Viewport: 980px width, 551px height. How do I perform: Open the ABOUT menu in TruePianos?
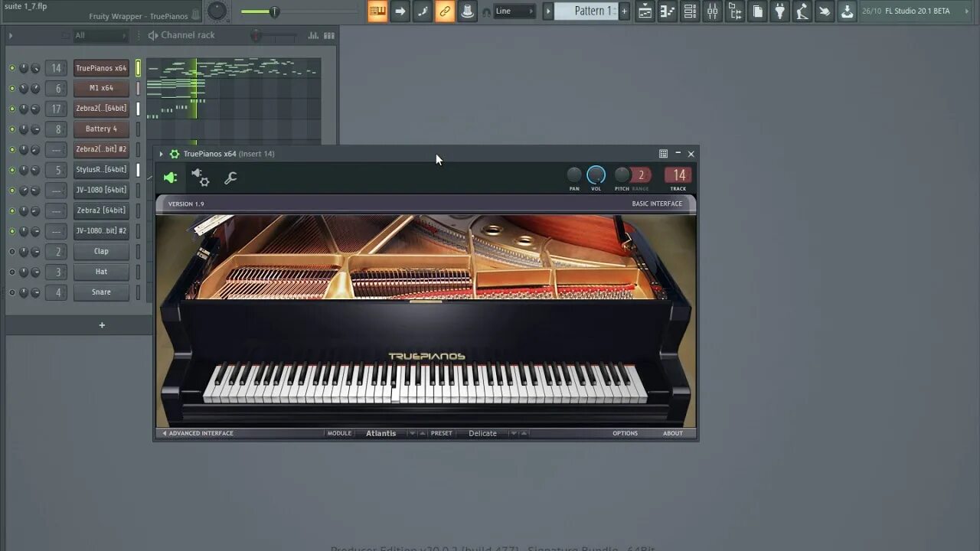[x=673, y=433]
